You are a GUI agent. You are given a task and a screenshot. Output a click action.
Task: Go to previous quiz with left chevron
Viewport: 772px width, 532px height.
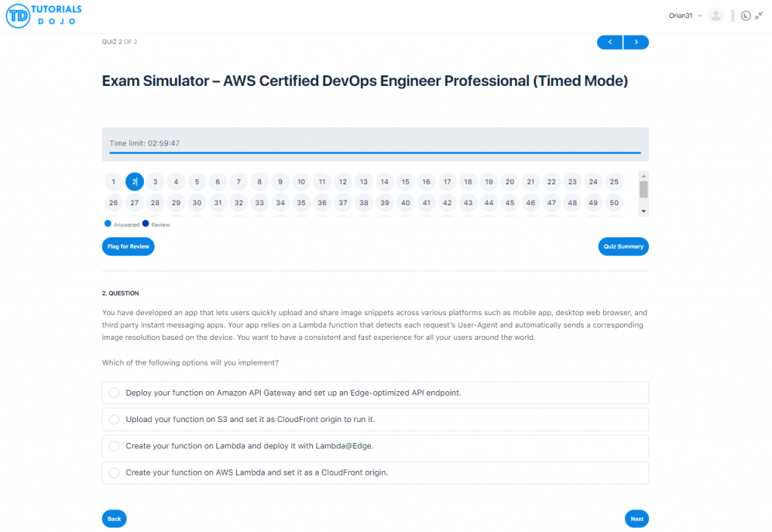point(609,41)
